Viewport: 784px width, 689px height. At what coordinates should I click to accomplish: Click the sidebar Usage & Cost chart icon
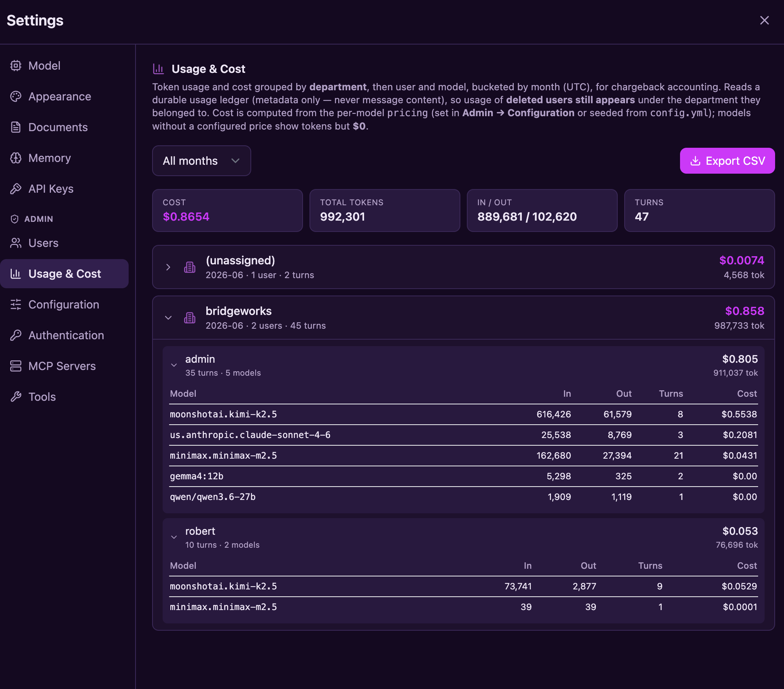point(16,274)
